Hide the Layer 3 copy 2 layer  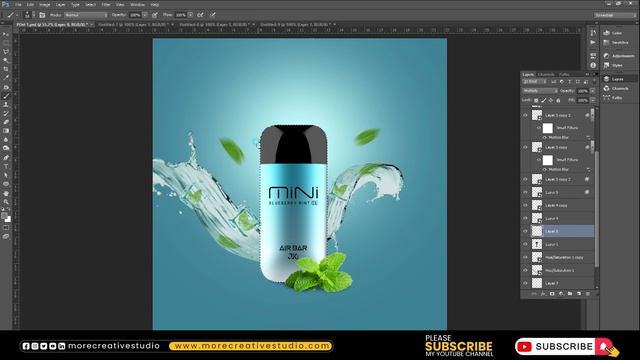(x=525, y=116)
